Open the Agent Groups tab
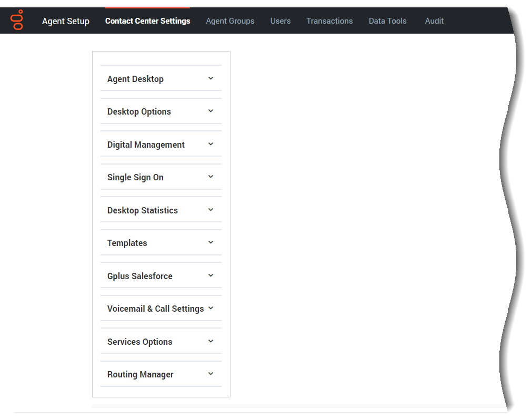 pos(230,21)
